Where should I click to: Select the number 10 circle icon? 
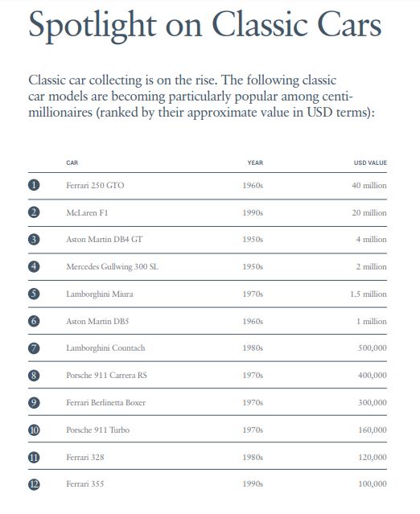[x=34, y=430]
